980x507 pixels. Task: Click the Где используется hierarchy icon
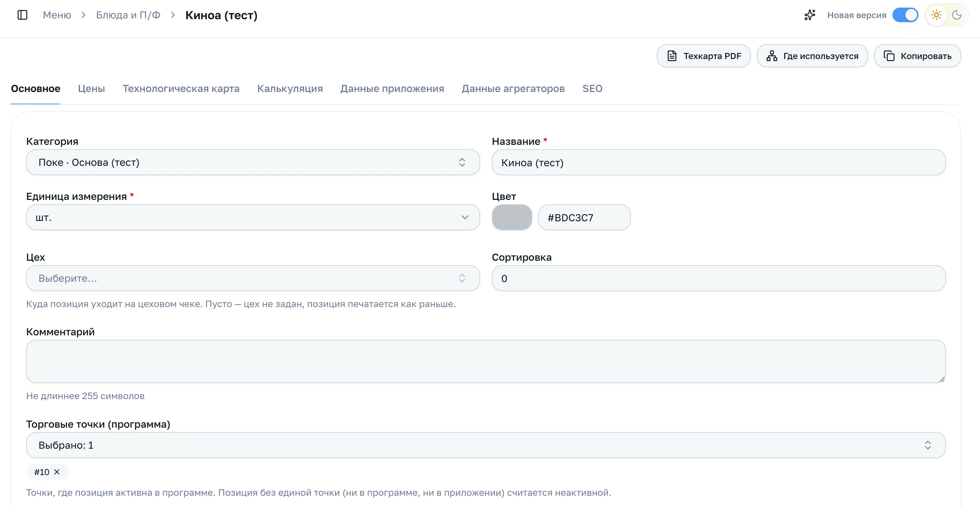pos(772,56)
